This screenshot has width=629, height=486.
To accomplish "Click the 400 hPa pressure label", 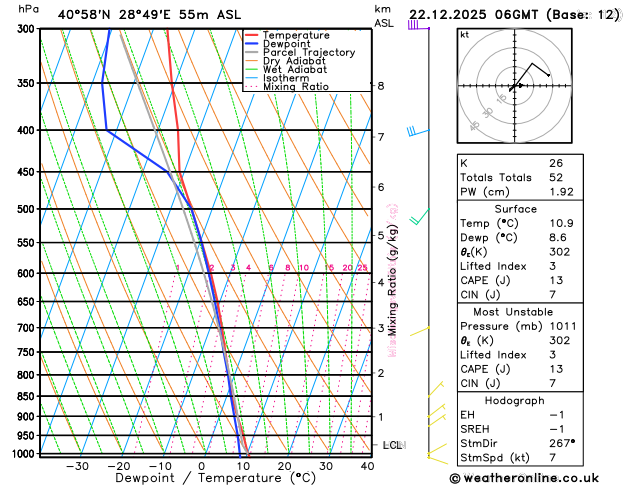I will point(28,130).
